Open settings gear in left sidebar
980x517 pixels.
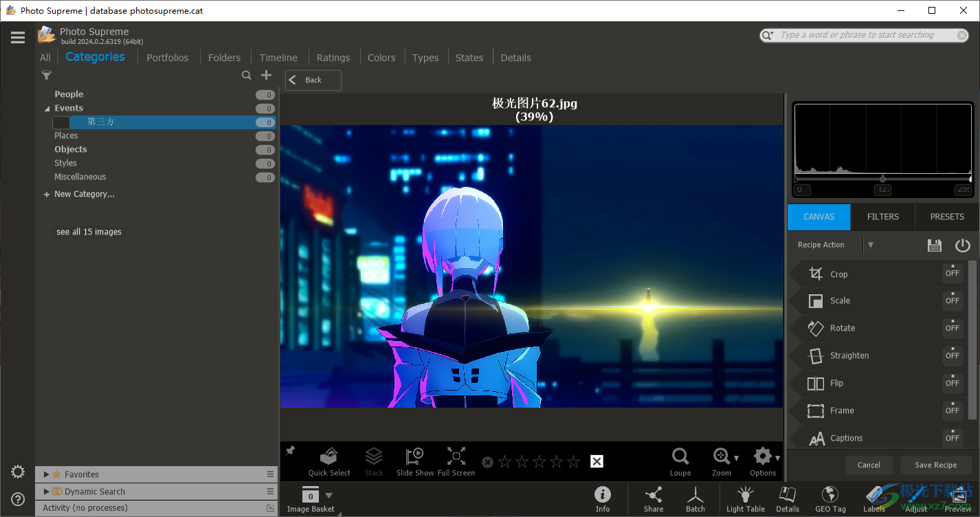pyautogui.click(x=18, y=472)
